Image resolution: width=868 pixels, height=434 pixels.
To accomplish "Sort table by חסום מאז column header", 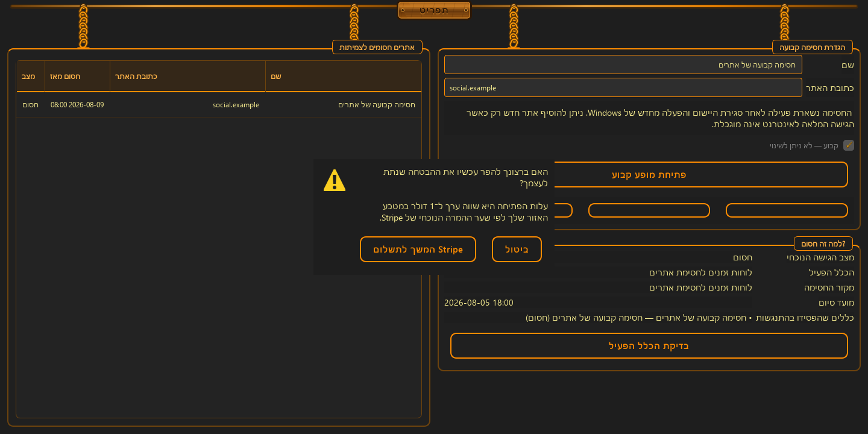I will (x=78, y=77).
